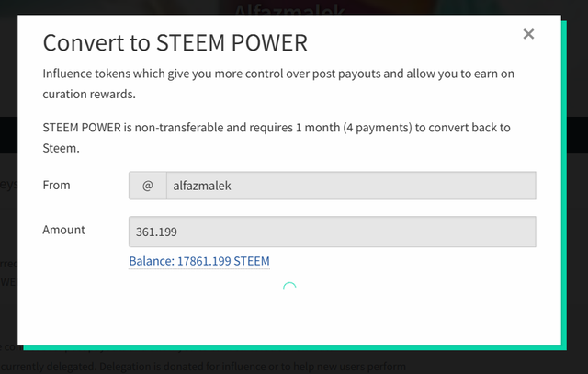Click the "Convert to STEEM POWER" heading
This screenshot has width=588, height=374.
175,43
